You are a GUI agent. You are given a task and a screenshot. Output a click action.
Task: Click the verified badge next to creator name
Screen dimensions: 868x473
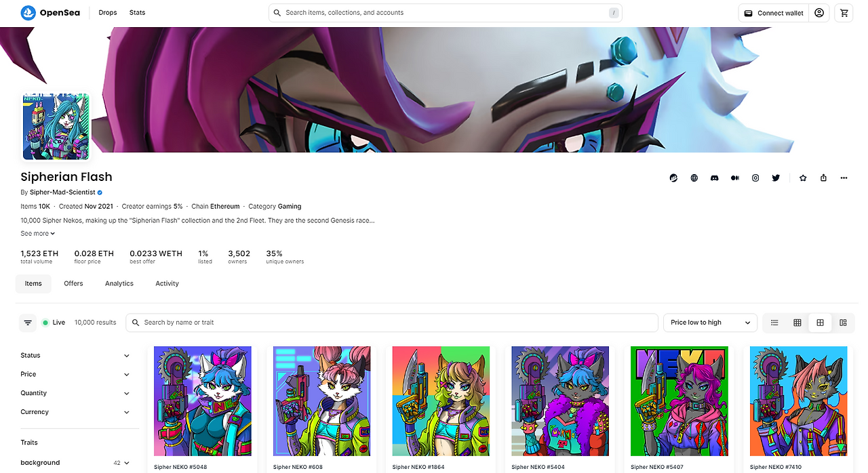100,192
